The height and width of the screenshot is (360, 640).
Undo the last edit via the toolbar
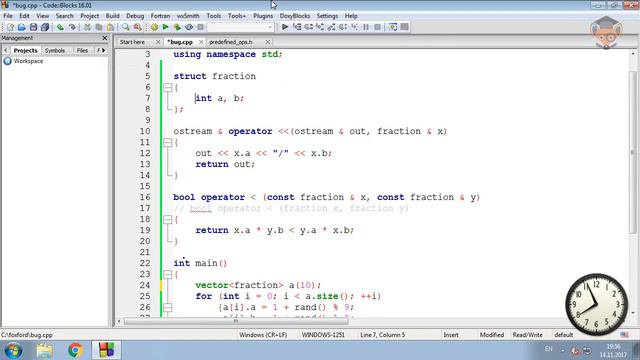tap(60, 27)
